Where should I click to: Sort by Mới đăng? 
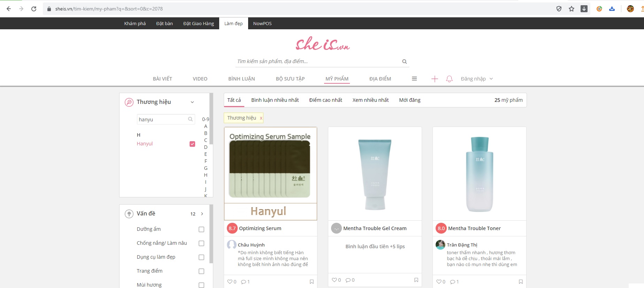click(x=410, y=100)
